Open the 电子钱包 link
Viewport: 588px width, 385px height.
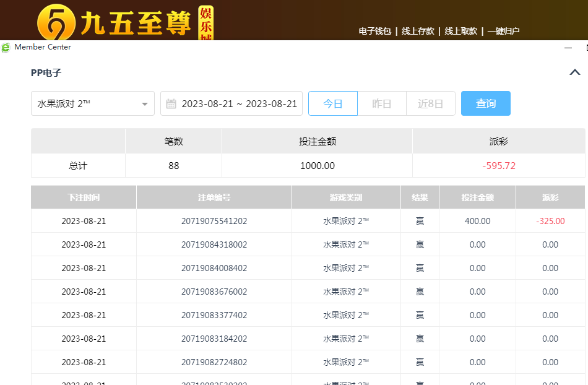coord(375,31)
